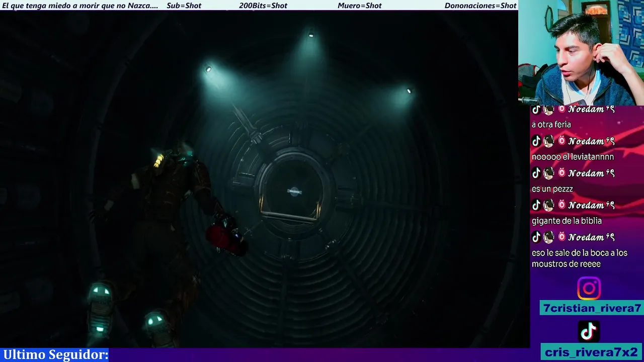Click the streamer webcam feed
Screen dimensions: 644x362
[x=581, y=52]
